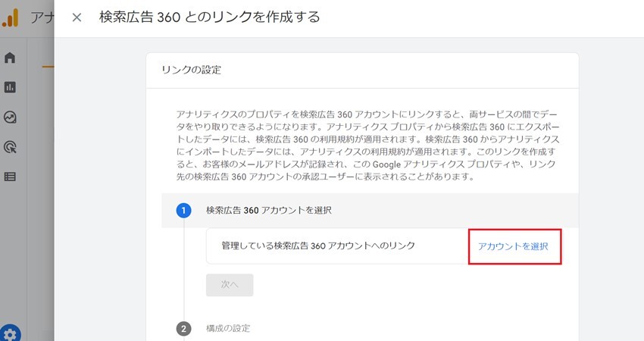Open the Explore icon in sidebar
The image size is (644, 341).
pos(11,117)
